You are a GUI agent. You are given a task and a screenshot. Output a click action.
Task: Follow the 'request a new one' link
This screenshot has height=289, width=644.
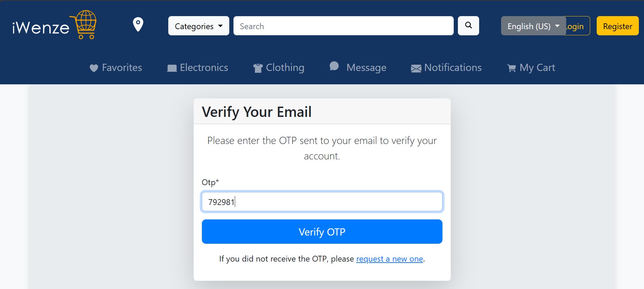(390, 259)
